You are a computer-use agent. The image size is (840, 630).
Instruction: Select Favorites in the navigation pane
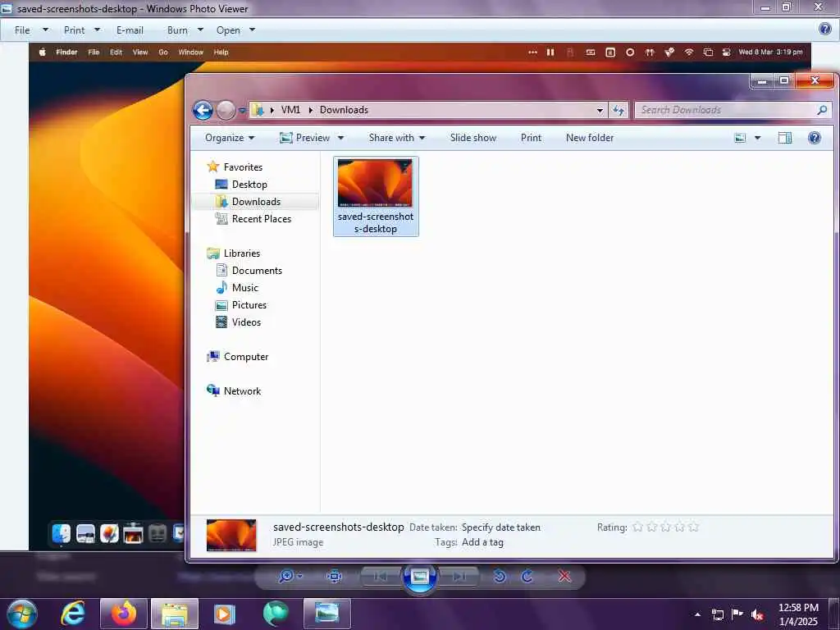click(243, 167)
